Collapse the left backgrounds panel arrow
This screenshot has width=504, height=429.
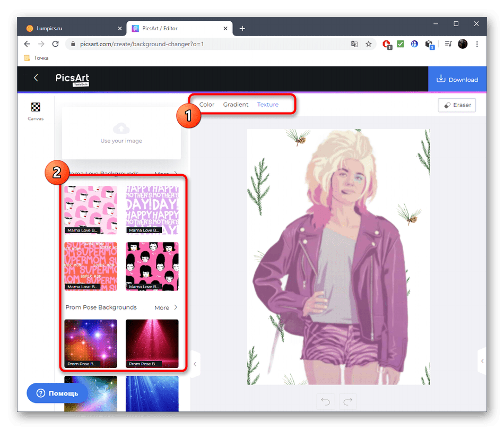click(x=195, y=364)
